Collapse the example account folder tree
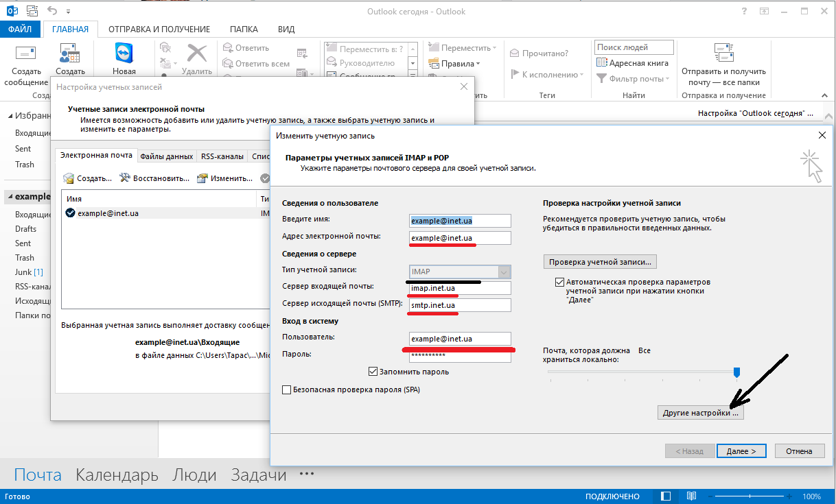 coord(10,197)
